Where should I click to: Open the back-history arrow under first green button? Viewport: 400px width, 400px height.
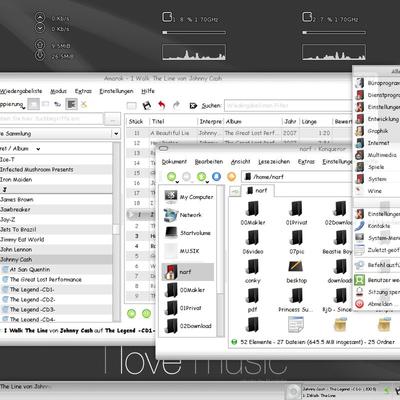point(177,182)
